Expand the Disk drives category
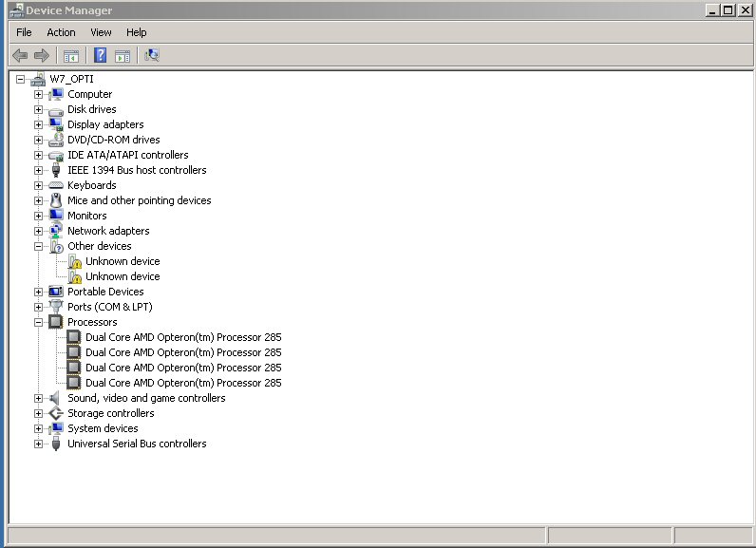The width and height of the screenshot is (756, 548). pos(39,109)
